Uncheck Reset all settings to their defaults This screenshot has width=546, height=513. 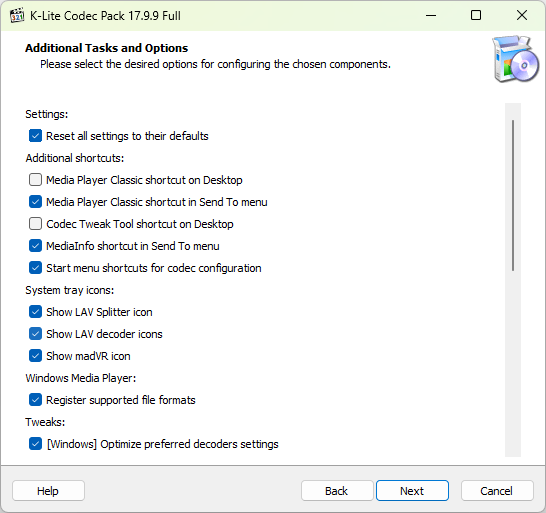coord(35,136)
